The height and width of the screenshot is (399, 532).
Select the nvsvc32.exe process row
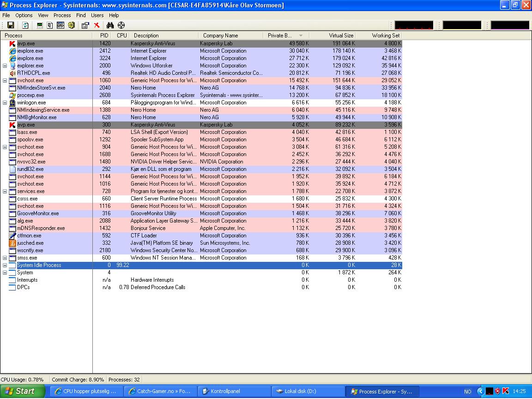click(x=201, y=162)
